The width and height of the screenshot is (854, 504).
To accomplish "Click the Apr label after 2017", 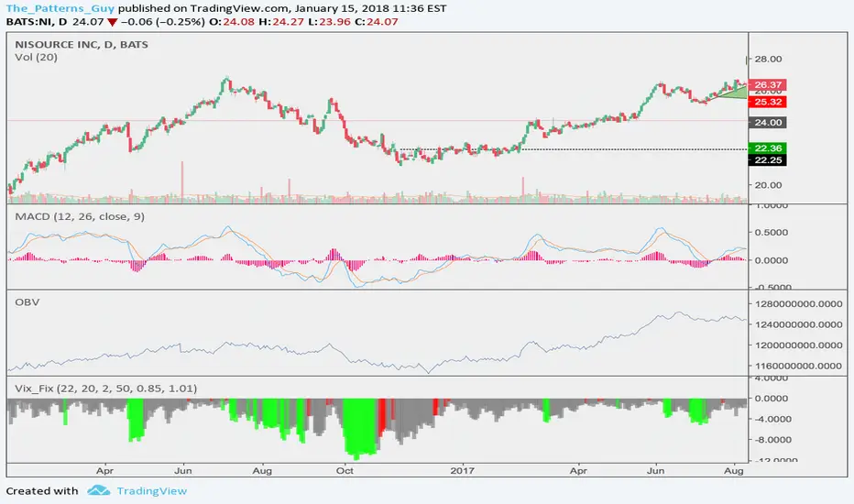I will tap(578, 471).
